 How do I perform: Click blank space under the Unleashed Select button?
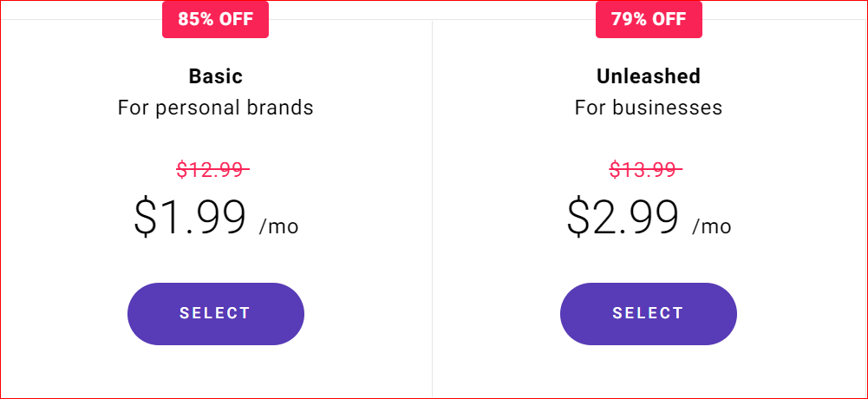(x=648, y=373)
